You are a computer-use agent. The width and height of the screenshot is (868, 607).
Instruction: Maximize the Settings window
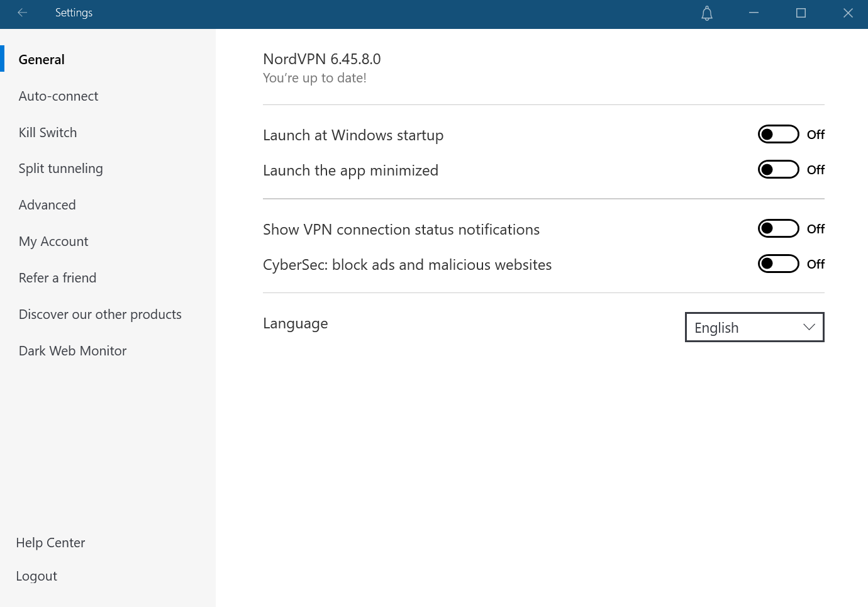[801, 13]
